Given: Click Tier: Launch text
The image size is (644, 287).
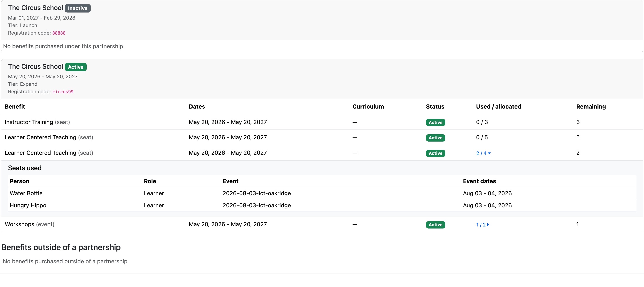Looking at the screenshot, I should click(23, 25).
